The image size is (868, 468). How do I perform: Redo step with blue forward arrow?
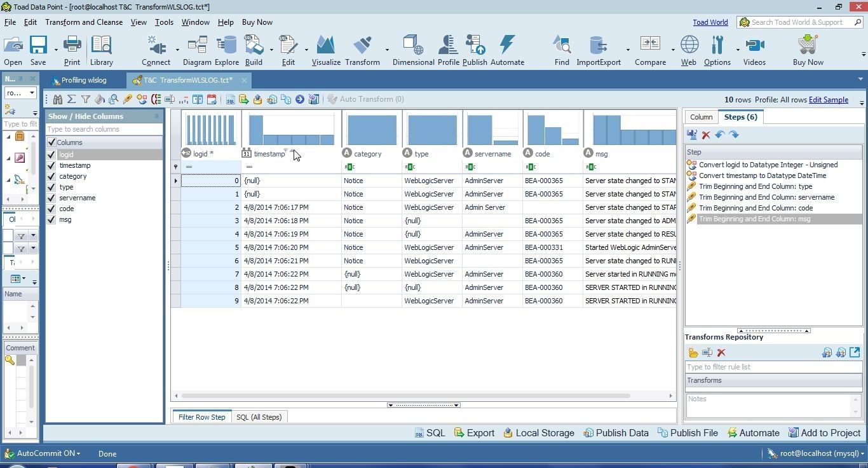pos(734,135)
